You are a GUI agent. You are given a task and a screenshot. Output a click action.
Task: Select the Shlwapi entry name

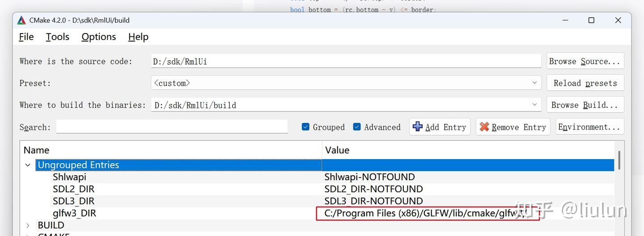click(x=69, y=177)
